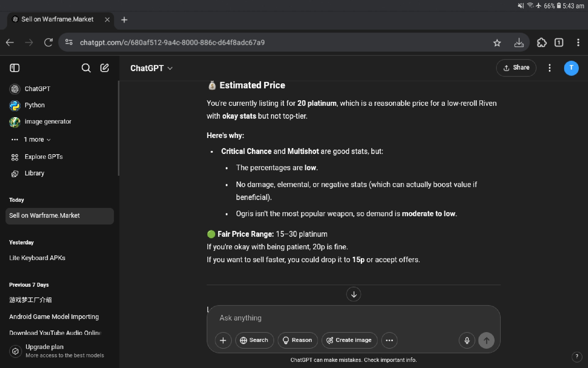Close the 'Sell on Warframe.Market' tab
Image resolution: width=588 pixels, height=368 pixels.
click(107, 20)
